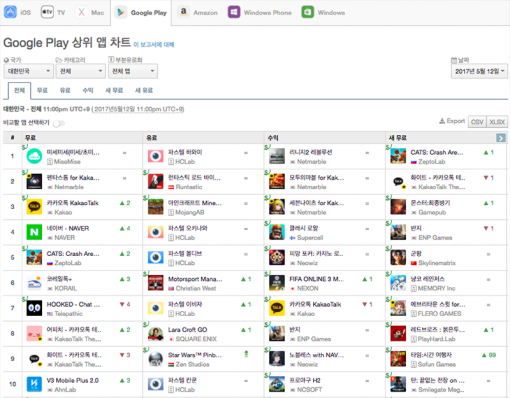Switch to the Apple TV store tab
510x398 pixels.
pos(53,12)
